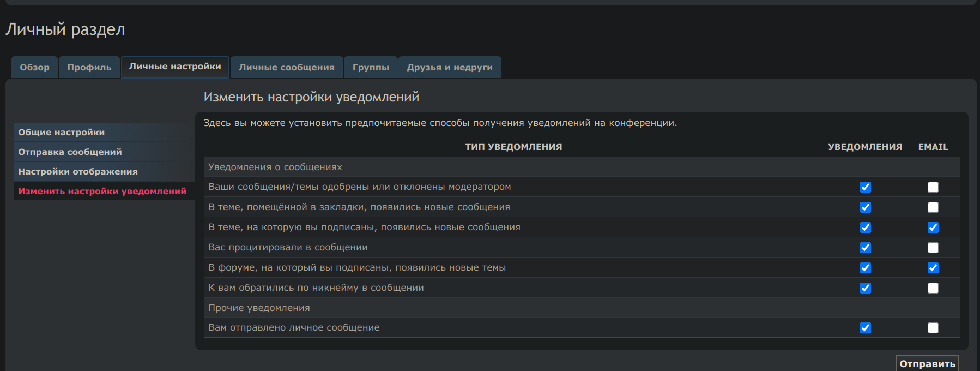The width and height of the screenshot is (980, 371).
Task: Go to Настройки отображения in sidebar
Action: [x=78, y=172]
